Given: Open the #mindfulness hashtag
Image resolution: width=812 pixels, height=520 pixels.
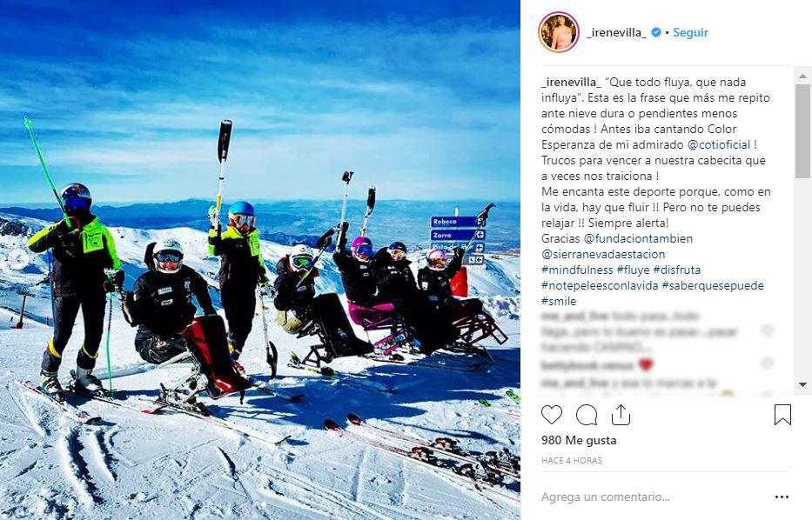Looking at the screenshot, I should point(577,270).
